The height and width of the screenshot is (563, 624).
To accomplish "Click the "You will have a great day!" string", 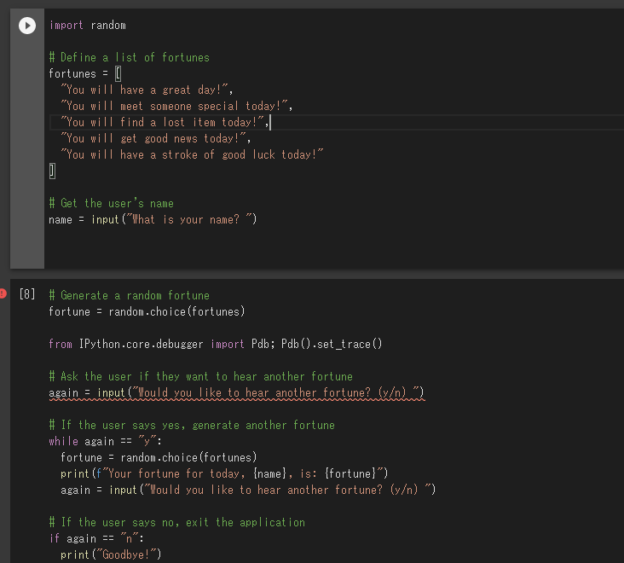I will click(x=146, y=90).
